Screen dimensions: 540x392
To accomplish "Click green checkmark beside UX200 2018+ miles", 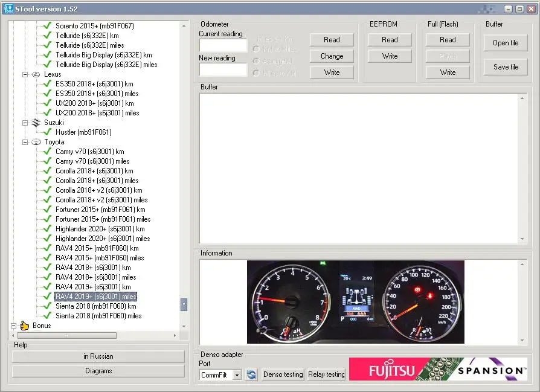I will [x=48, y=112].
